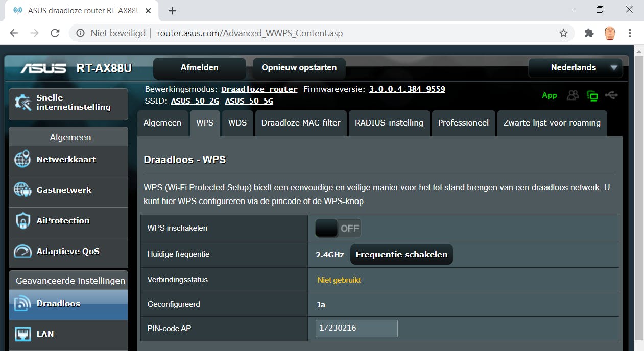Screen dimensions: 644x351
Task: Click the USB device status icon
Action: pyautogui.click(x=611, y=95)
